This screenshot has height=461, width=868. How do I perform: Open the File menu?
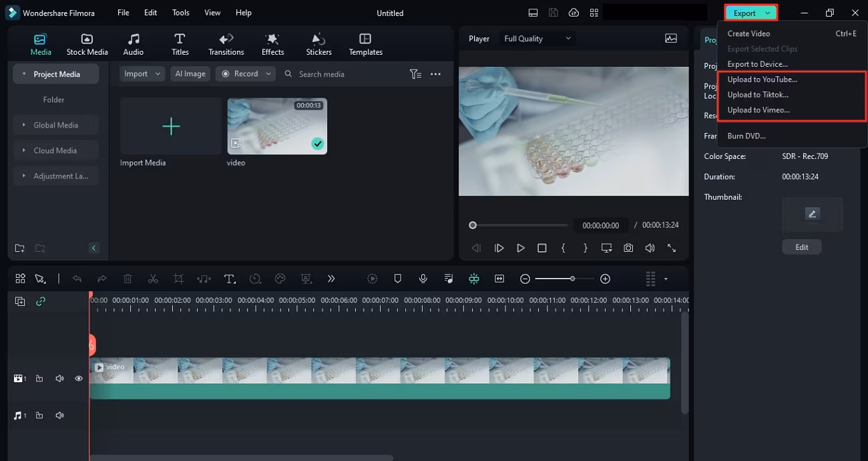coord(124,13)
